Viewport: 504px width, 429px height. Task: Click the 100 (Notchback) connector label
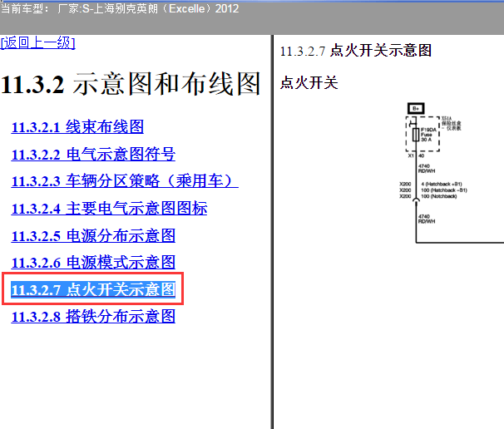pos(439,196)
